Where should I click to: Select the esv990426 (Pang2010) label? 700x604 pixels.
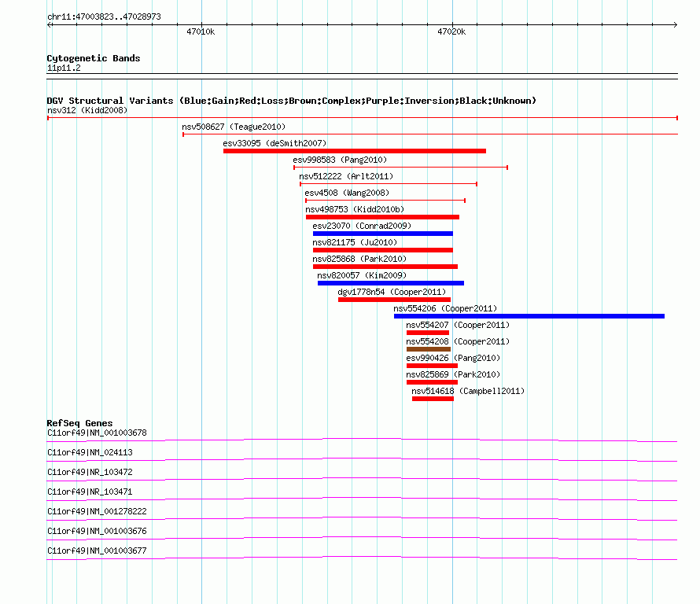[x=453, y=358]
